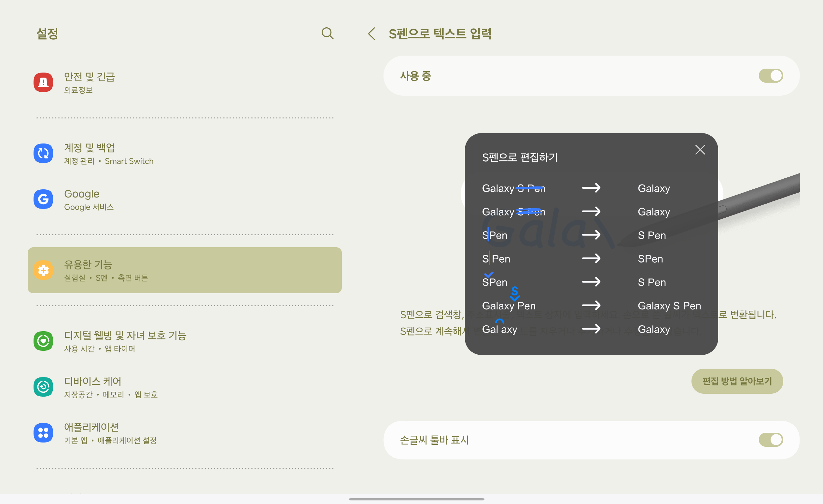This screenshot has height=504, width=823.
Task: Select the 유용한 기능 menu item
Action: (x=184, y=270)
